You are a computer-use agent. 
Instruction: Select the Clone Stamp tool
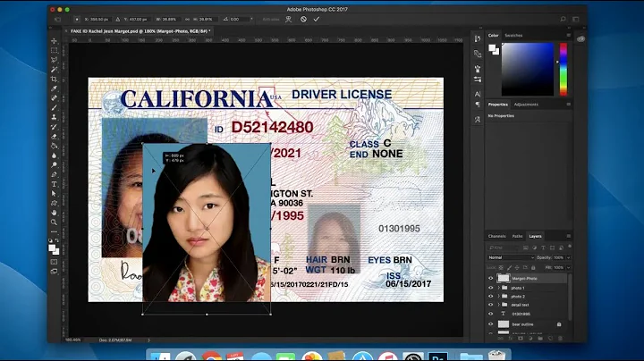(x=54, y=117)
